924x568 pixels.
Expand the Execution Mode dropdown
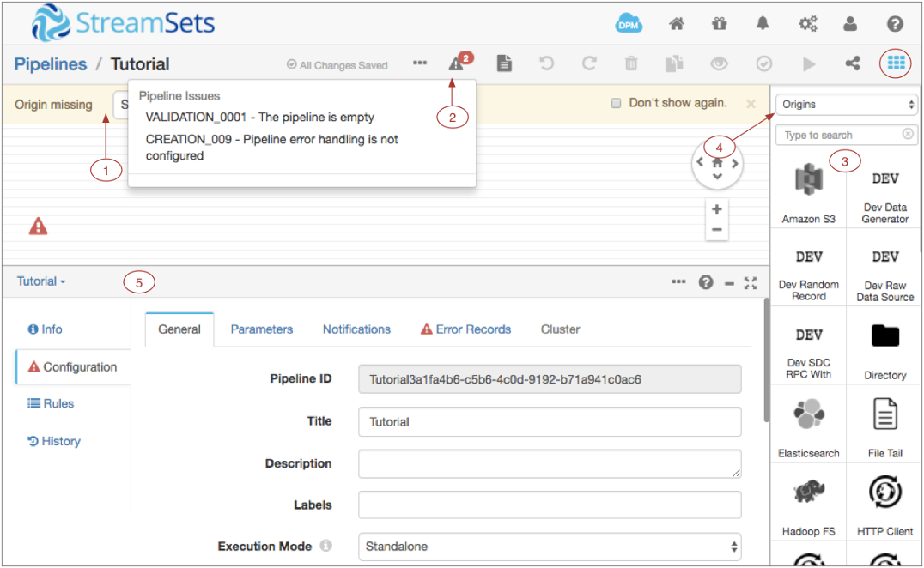[x=550, y=546]
